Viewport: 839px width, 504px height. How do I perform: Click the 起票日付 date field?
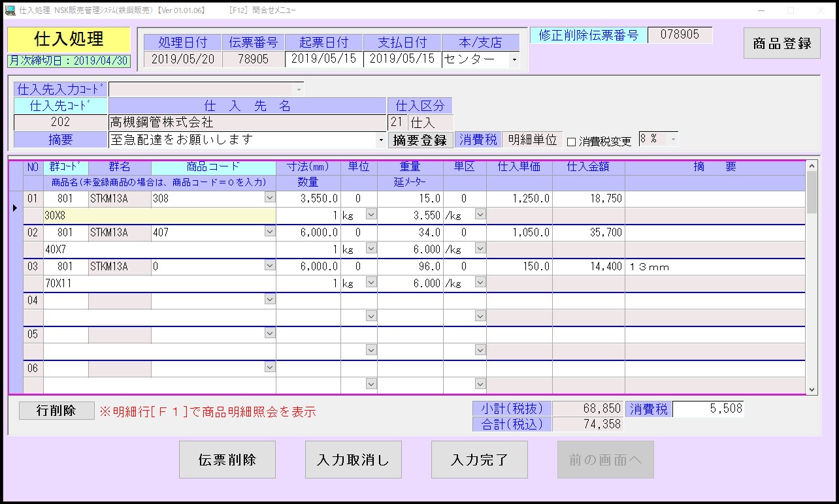323,59
